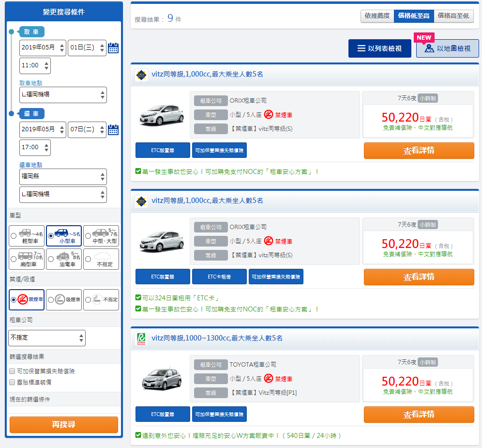This screenshot has width=482, height=448.
Task: Select 不指定 under smoking preference
Action: pos(88,300)
